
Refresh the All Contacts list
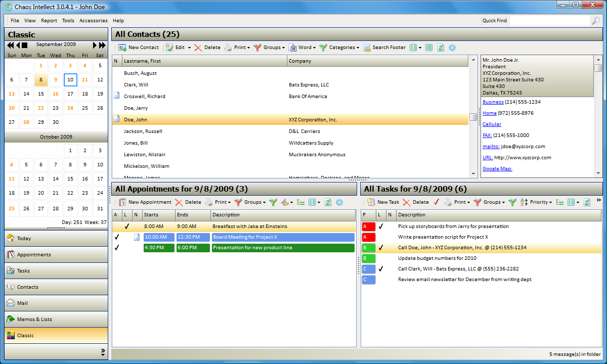(x=441, y=48)
